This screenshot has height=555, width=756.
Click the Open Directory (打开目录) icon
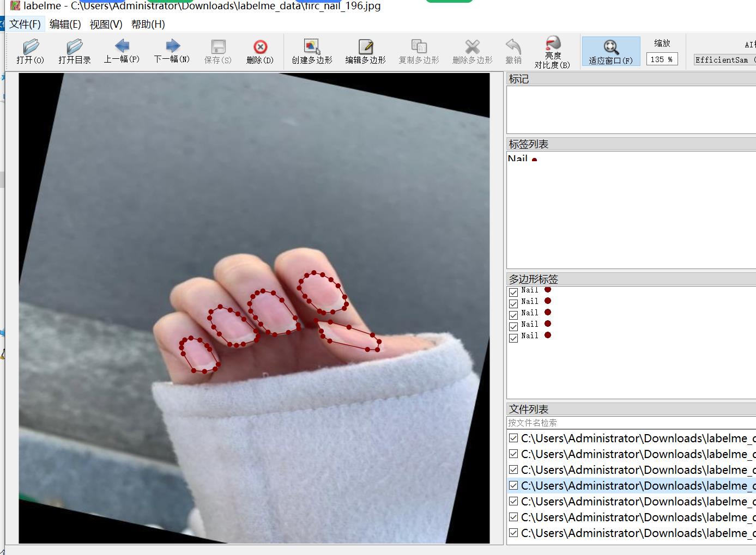pyautogui.click(x=75, y=52)
